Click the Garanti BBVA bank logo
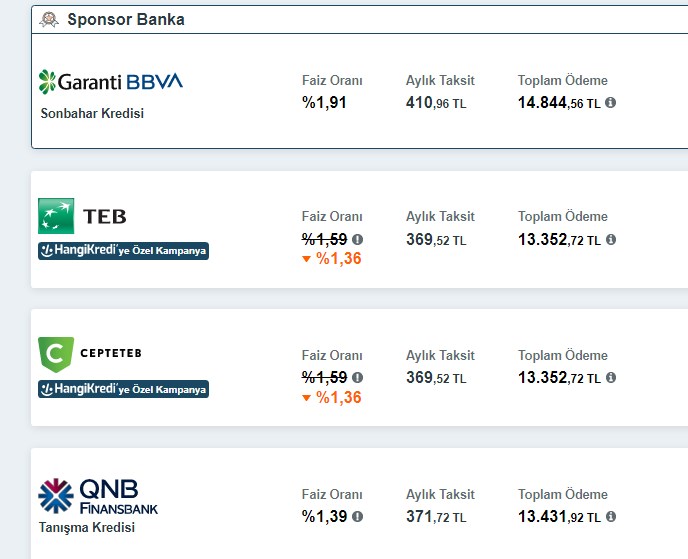 (x=111, y=82)
